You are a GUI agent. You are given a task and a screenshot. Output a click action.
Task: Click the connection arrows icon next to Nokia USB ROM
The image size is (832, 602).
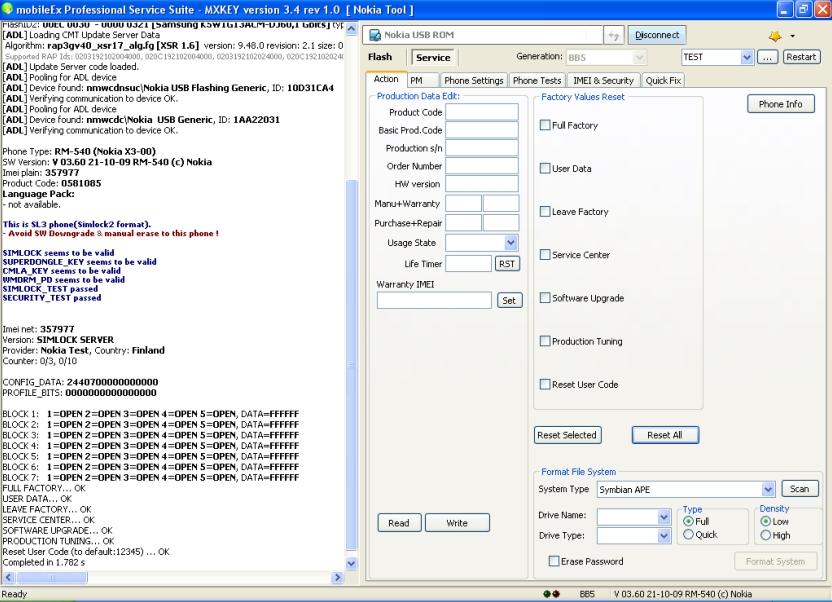coord(613,36)
